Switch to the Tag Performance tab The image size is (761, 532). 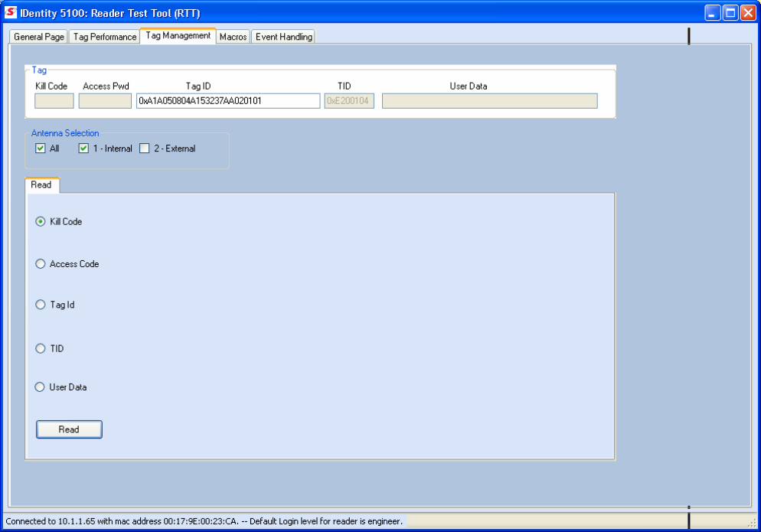104,37
